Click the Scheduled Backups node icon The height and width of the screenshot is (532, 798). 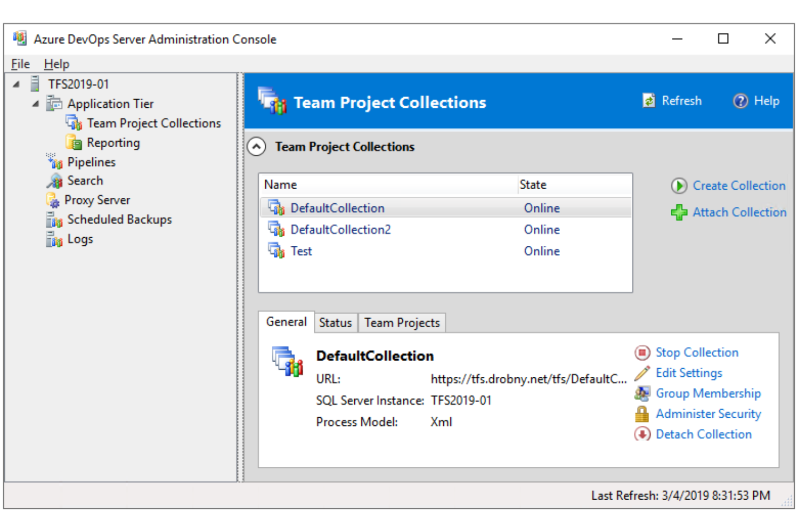pos(54,219)
